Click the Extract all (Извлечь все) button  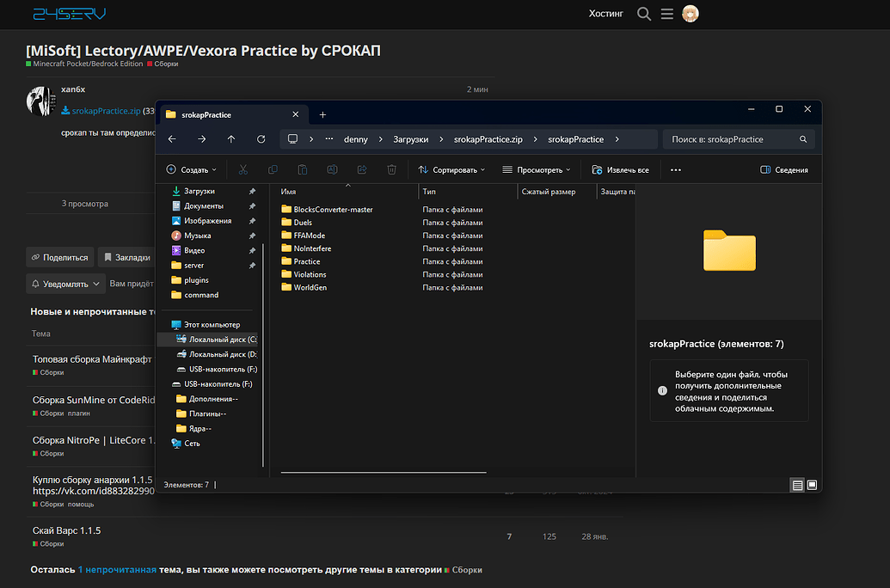tap(620, 170)
